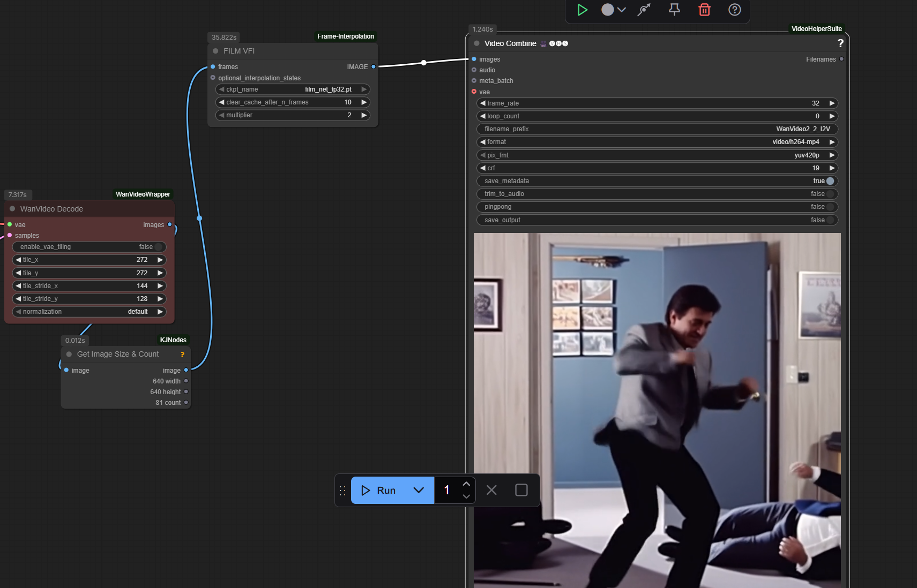Viewport: 917px width, 588px height.
Task: Toggle enable_vae_tiling switch
Action: tap(158, 247)
